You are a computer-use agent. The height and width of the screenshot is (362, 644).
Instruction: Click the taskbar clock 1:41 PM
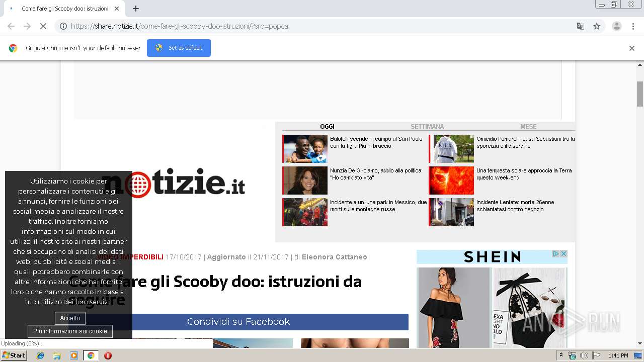[x=618, y=355]
